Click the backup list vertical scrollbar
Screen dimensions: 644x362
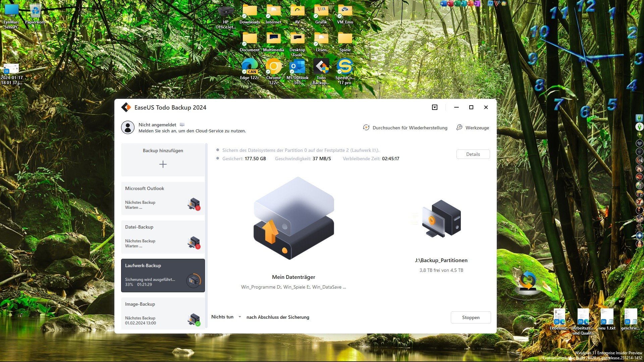(207, 236)
